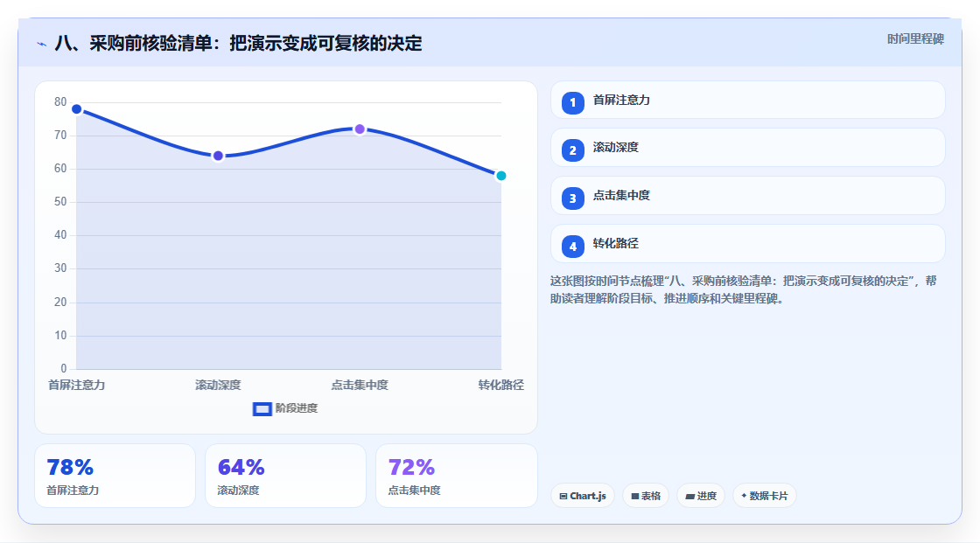Click the 表格 tag chip

646,496
